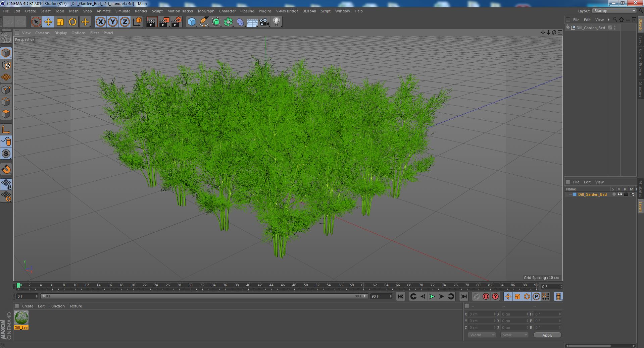Activate the Rotate tool in top toolbar
Viewport: 644px width, 348px height.
(72, 22)
